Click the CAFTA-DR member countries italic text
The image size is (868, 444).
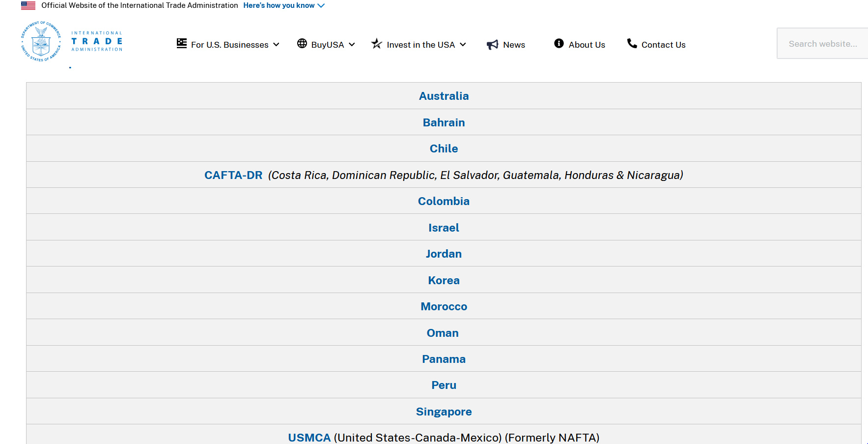click(476, 175)
